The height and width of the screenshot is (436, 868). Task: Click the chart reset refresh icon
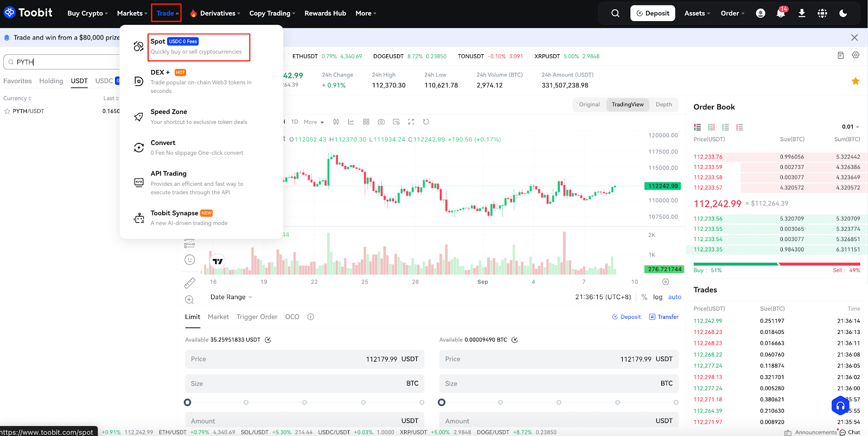point(426,122)
